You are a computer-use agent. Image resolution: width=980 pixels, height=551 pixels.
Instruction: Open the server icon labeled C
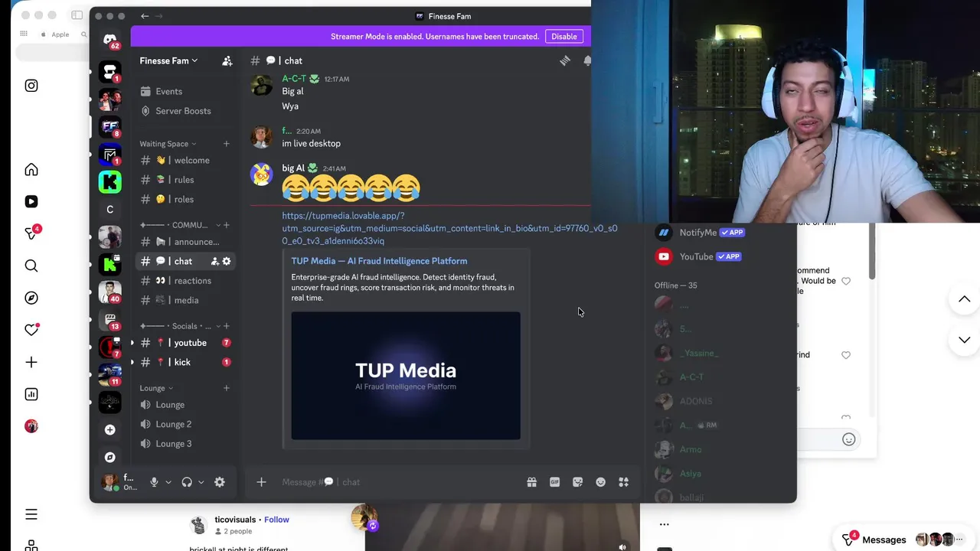110,210
